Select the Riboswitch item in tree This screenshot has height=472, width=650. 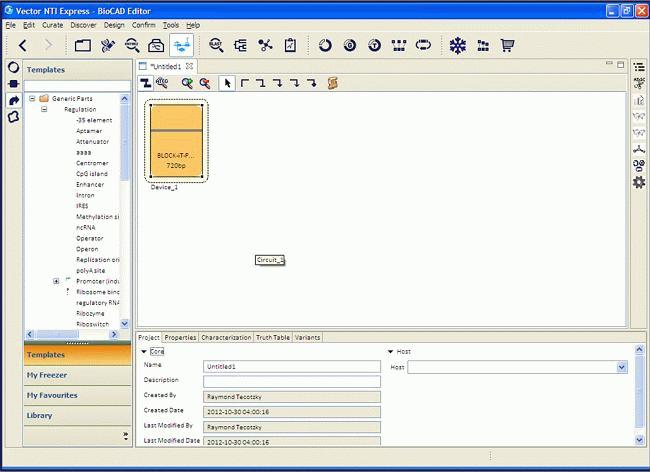pyautogui.click(x=91, y=324)
